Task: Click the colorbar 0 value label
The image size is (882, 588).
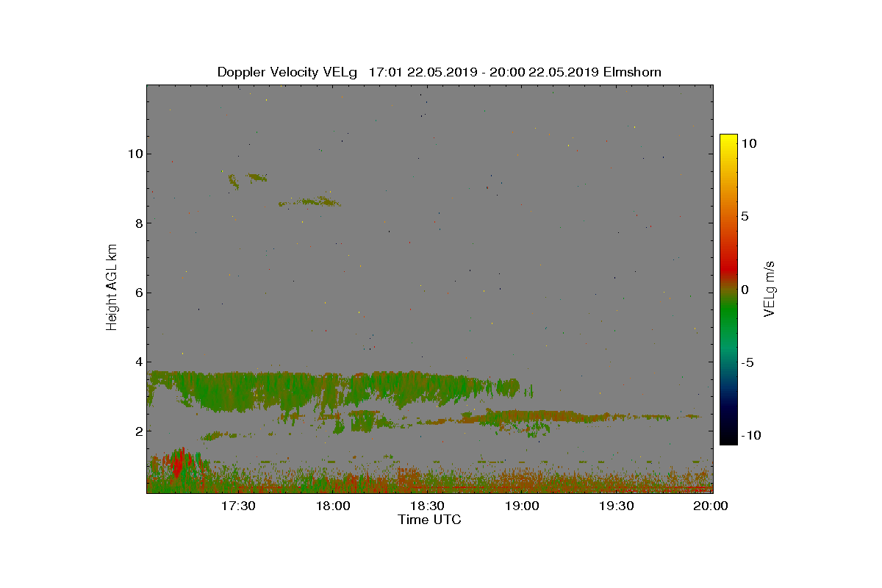Action: pyautogui.click(x=745, y=290)
